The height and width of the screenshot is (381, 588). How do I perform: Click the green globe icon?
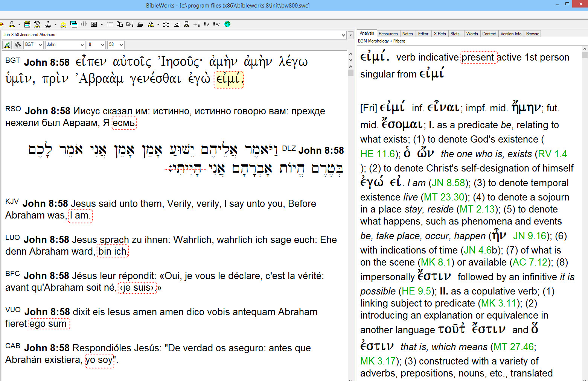(227, 24)
